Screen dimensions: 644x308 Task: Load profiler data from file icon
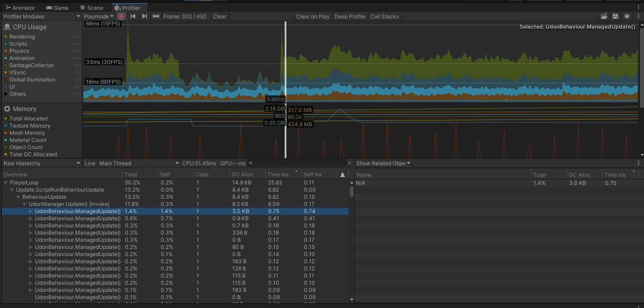click(604, 16)
